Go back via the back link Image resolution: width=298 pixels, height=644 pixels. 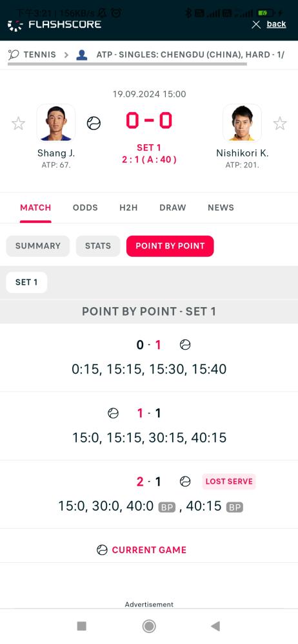(x=276, y=24)
